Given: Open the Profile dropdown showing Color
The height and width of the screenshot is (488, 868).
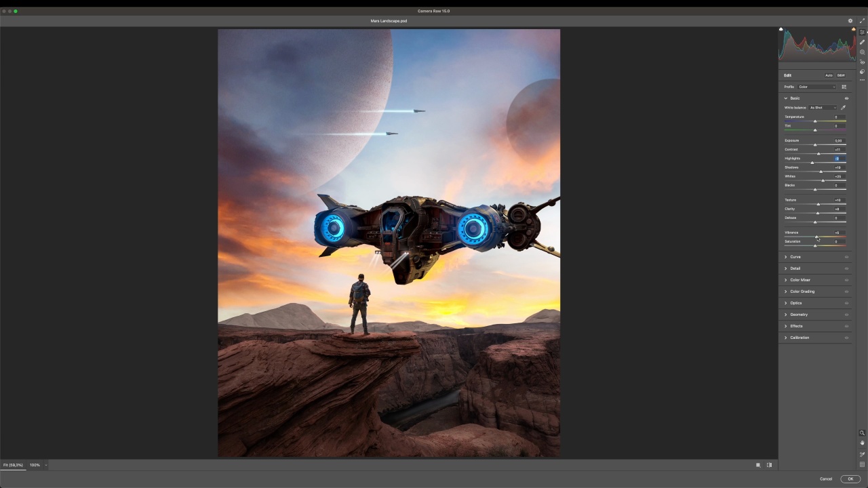Looking at the screenshot, I should tap(816, 87).
